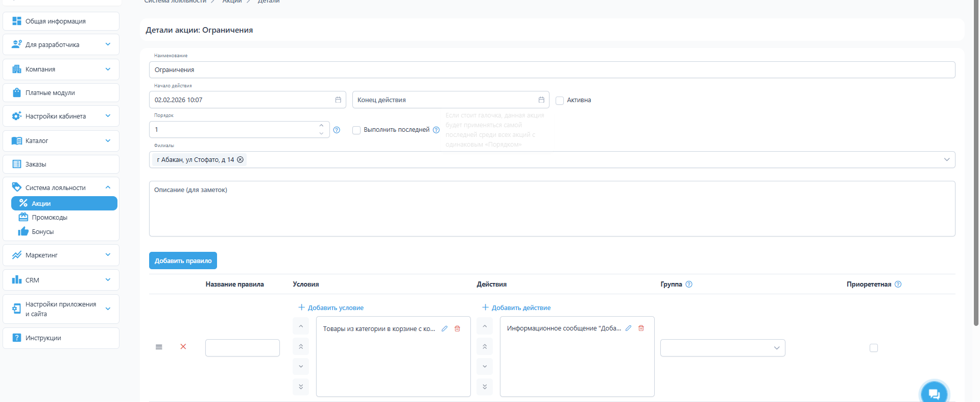Image resolution: width=980 pixels, height=402 pixels.
Task: Check the Приоритетная checkbox in rule row
Action: pos(873,348)
